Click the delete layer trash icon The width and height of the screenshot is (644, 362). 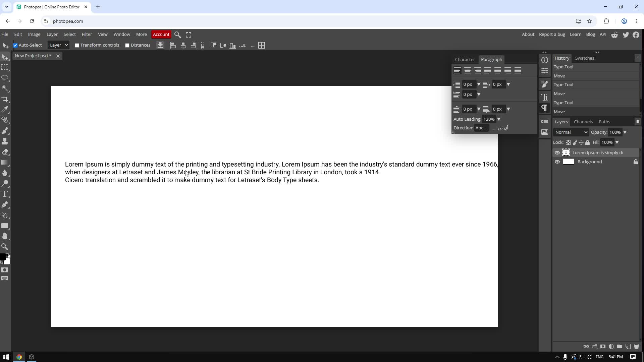tap(636, 347)
